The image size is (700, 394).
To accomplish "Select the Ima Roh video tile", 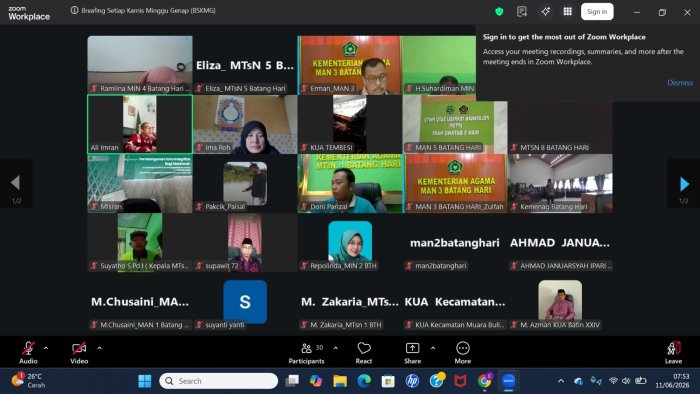I will (x=245, y=124).
